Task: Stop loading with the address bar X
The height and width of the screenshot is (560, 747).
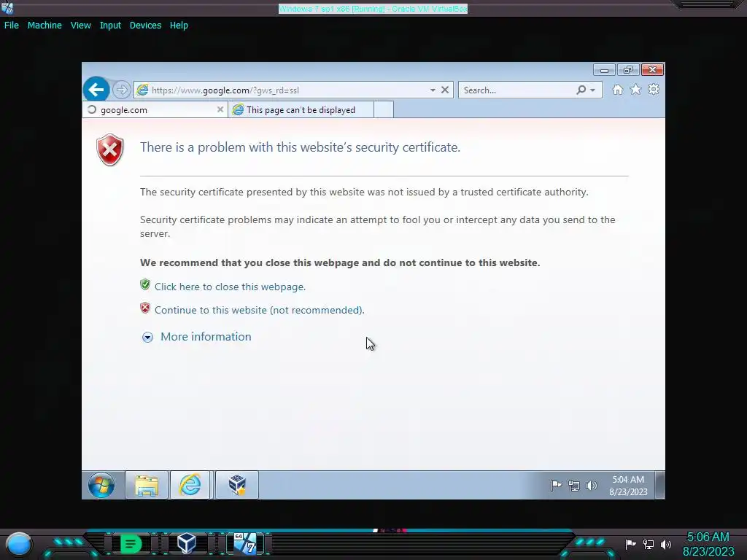Action: [x=444, y=90]
